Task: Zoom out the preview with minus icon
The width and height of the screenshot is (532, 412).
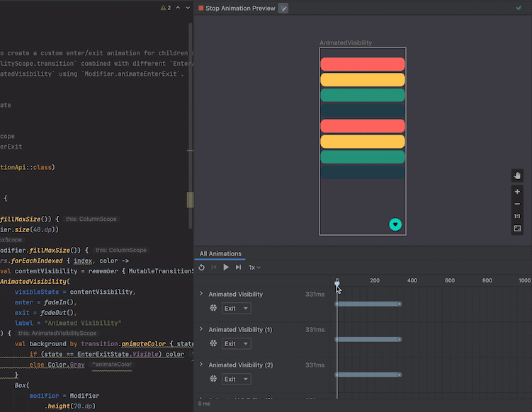Action: click(x=517, y=204)
